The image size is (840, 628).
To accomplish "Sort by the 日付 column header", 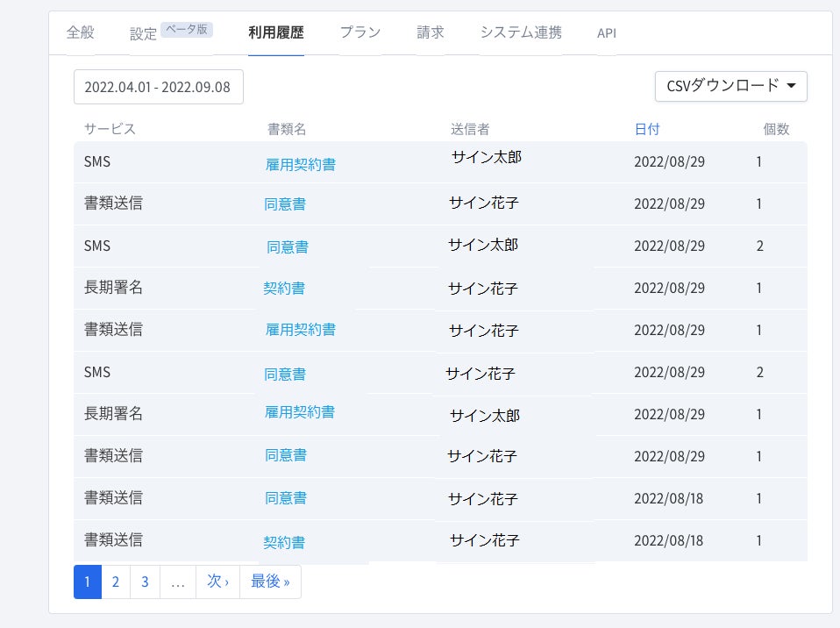I will [x=646, y=129].
